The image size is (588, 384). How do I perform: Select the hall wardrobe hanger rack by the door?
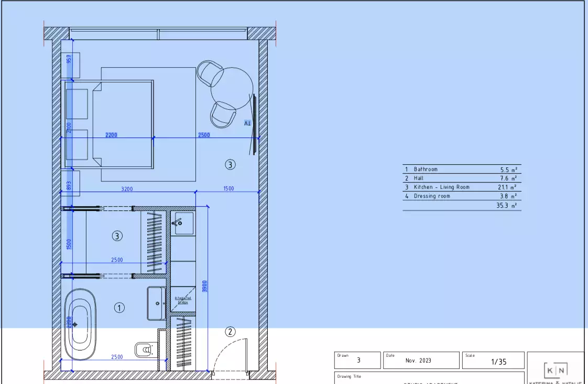[183, 343]
